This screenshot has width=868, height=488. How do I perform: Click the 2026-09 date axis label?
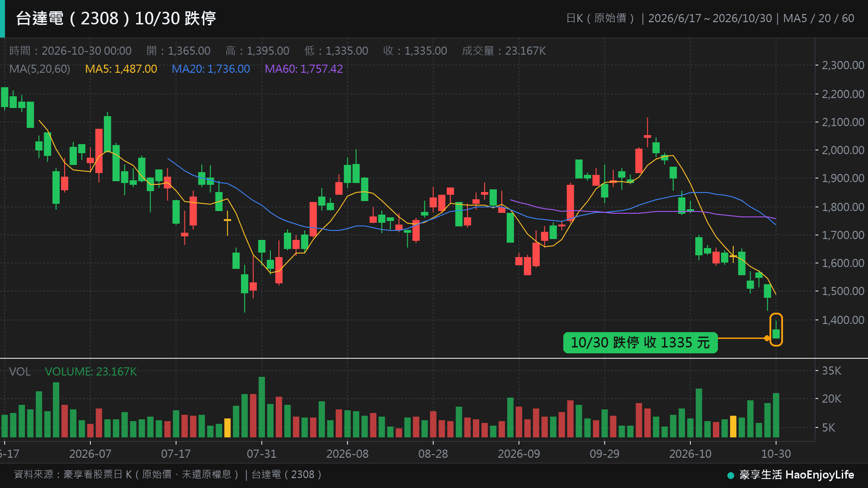point(519,454)
